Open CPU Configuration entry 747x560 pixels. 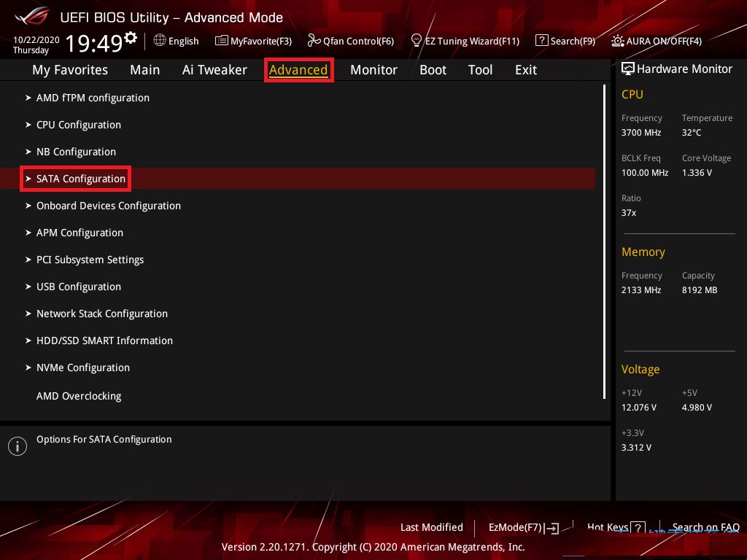click(x=79, y=125)
